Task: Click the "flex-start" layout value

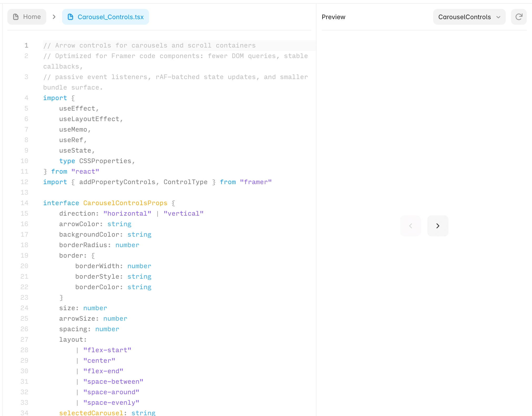Action: click(107, 350)
